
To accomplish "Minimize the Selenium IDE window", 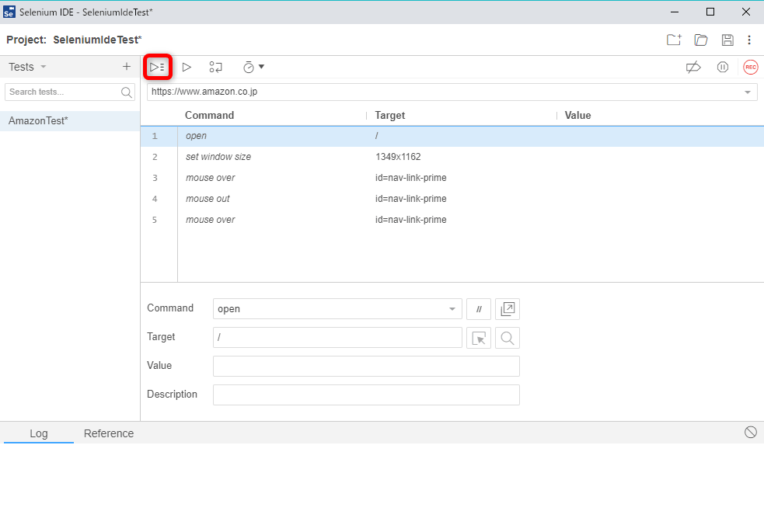I will pos(675,12).
